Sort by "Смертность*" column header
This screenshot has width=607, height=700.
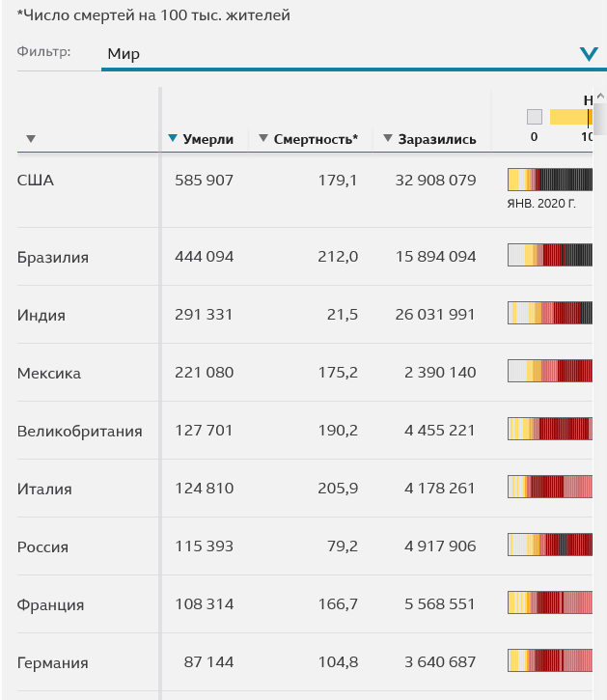[x=316, y=139]
